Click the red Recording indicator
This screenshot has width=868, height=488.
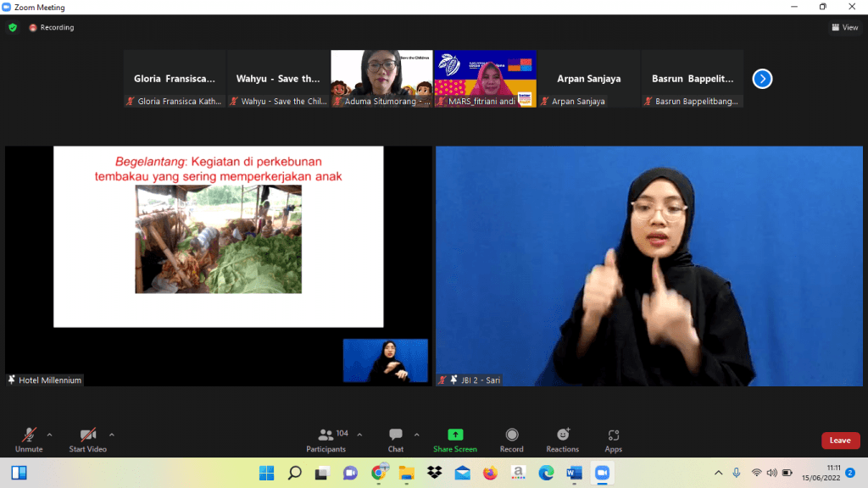pos(52,27)
